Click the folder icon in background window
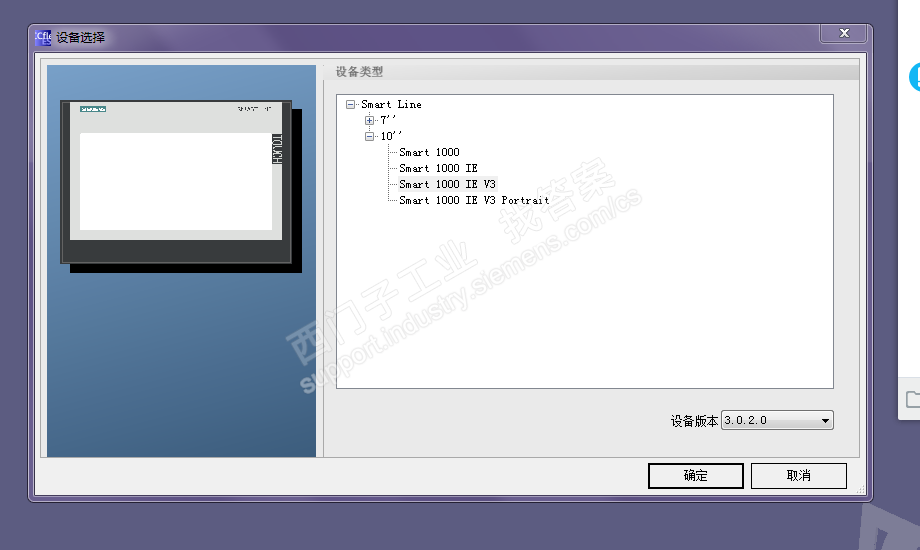Screen dimensions: 920x550 click(913, 399)
